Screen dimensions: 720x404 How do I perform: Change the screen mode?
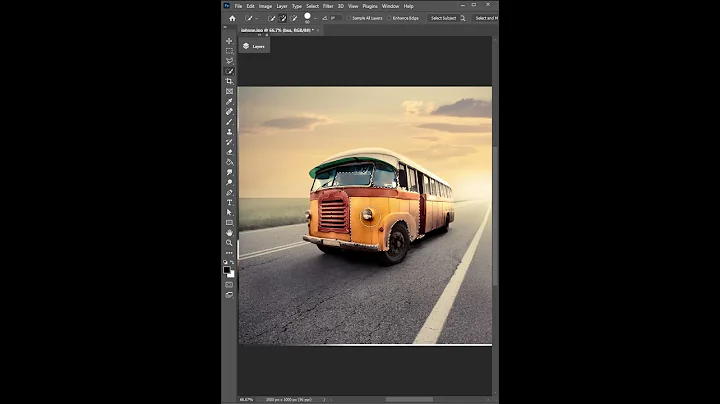(229, 295)
